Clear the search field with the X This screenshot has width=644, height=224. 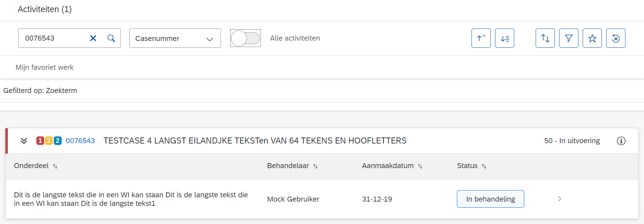pyautogui.click(x=93, y=38)
